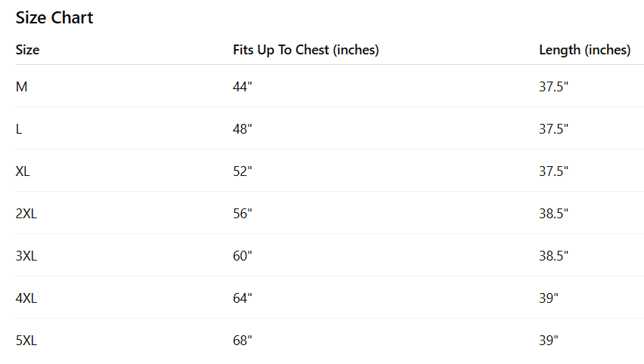Click the length value for size M
Viewport: 644px width, 364px height.
[x=553, y=87]
